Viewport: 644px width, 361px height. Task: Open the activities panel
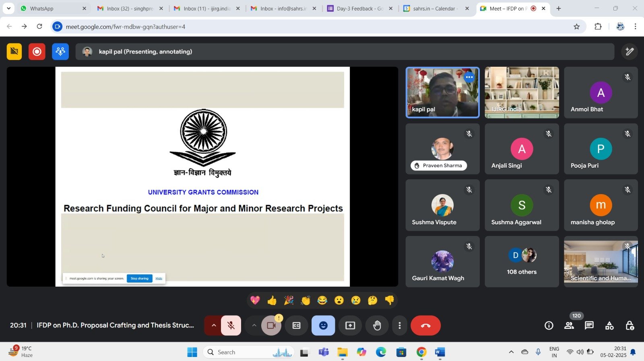click(x=609, y=326)
